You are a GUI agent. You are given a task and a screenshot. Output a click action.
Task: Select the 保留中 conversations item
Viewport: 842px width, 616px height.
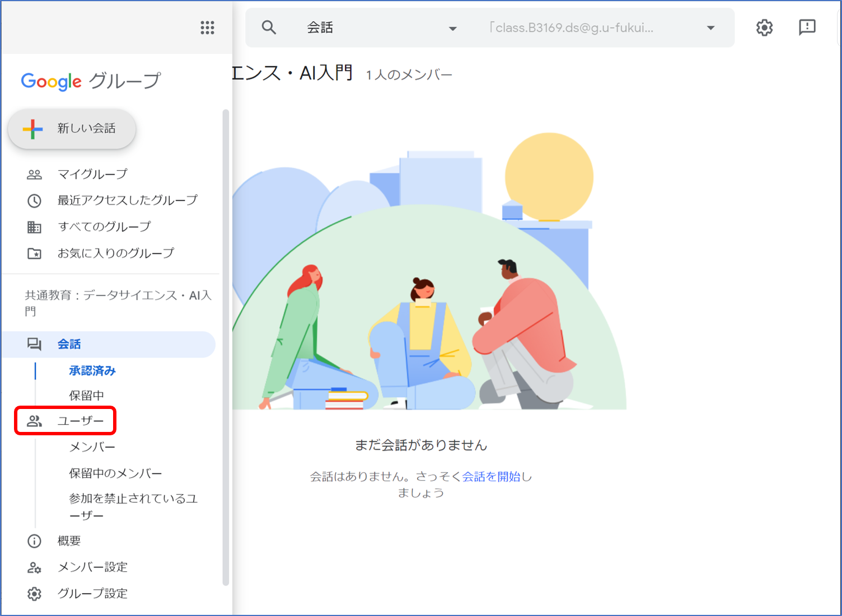coord(86,396)
